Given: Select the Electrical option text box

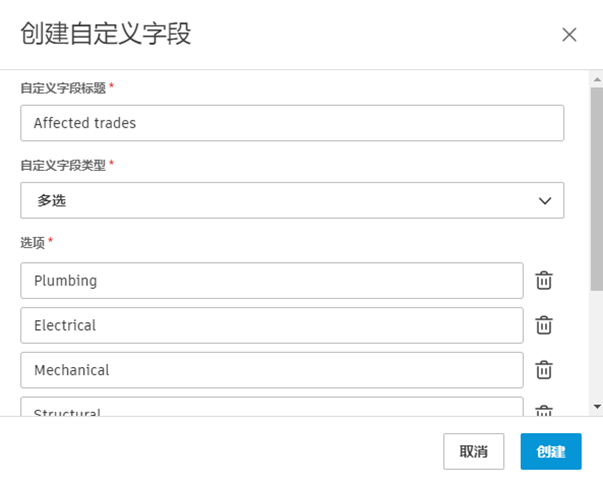Looking at the screenshot, I should tap(271, 325).
